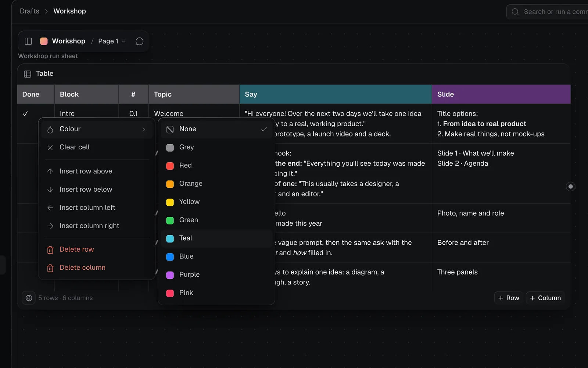Select Clear cell menu entry
This screenshot has height=368, width=588.
tap(97, 147)
